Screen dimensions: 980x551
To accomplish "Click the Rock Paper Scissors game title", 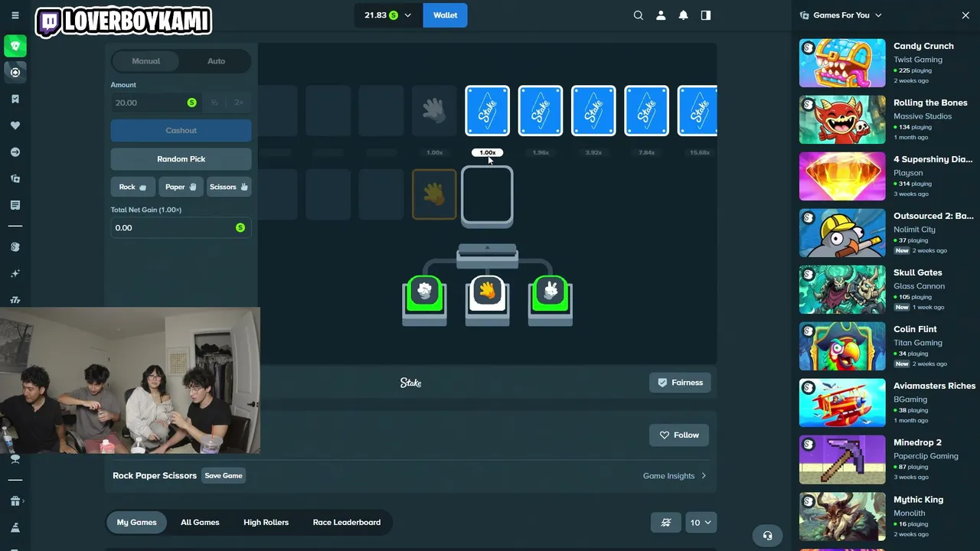I will coord(155,476).
